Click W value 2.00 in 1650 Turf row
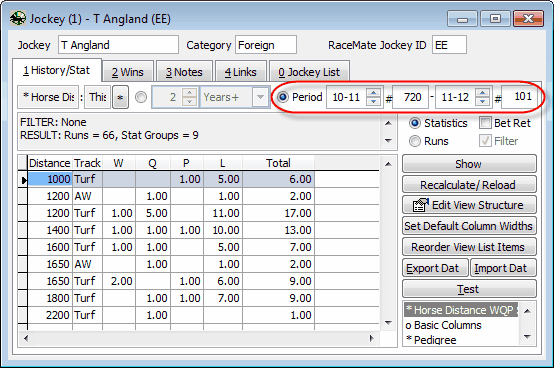554x368 pixels. [119, 281]
